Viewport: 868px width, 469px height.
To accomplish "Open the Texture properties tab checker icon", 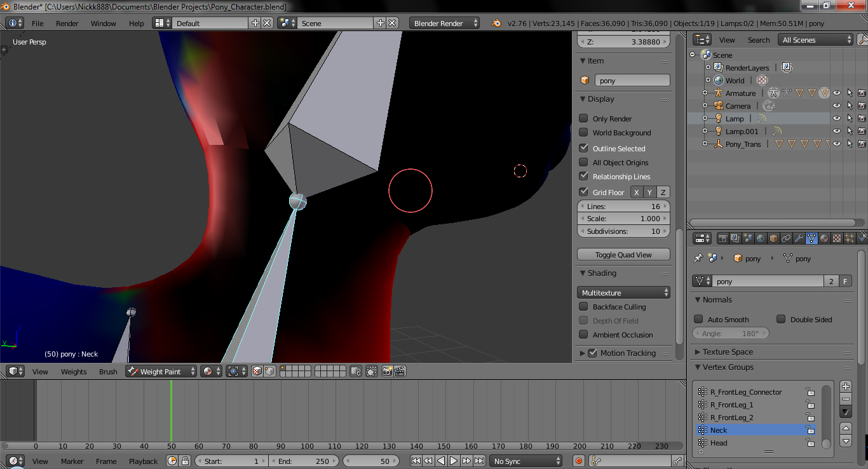I will (x=837, y=238).
